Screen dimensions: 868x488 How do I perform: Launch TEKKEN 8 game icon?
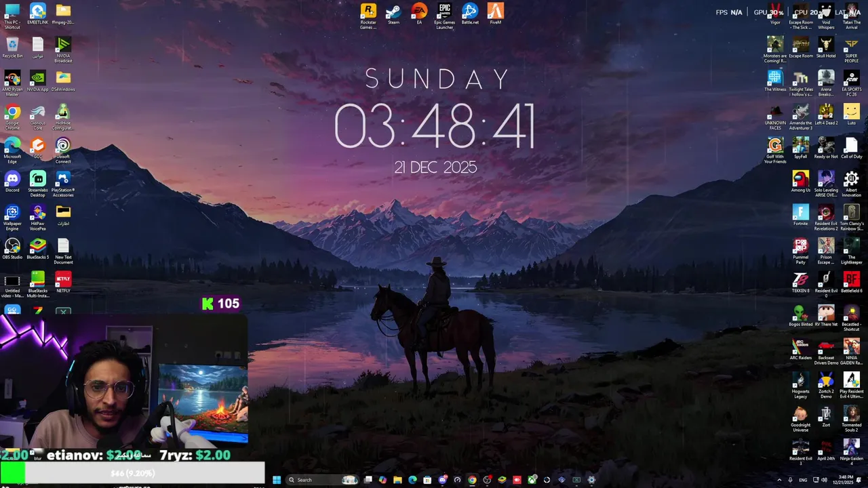[801, 283]
